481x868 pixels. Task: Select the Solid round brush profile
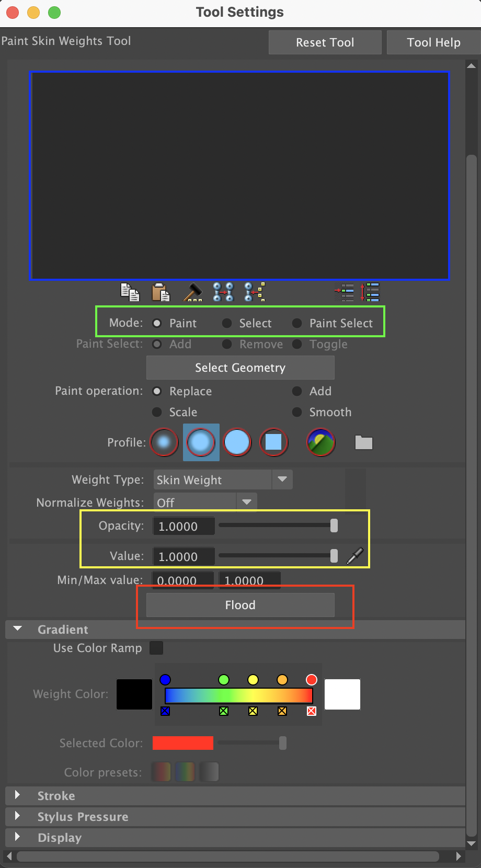click(237, 442)
